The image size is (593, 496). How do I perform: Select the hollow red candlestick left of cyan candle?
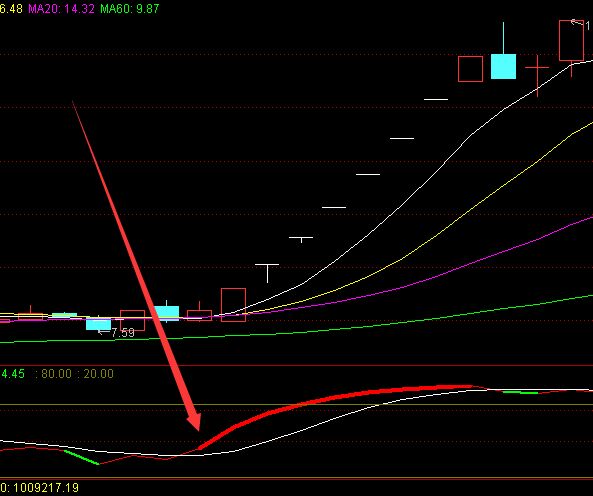(470, 69)
